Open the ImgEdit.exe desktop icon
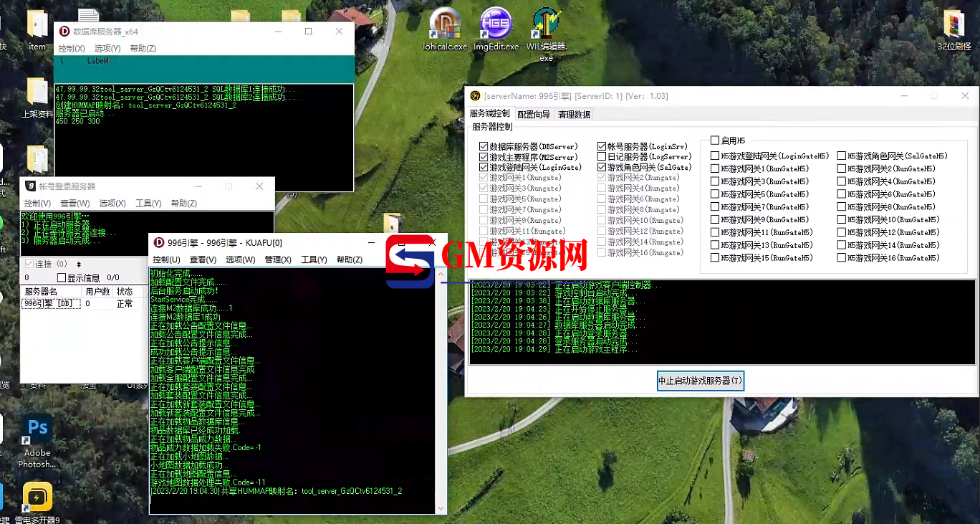The image size is (980, 524). click(496, 29)
